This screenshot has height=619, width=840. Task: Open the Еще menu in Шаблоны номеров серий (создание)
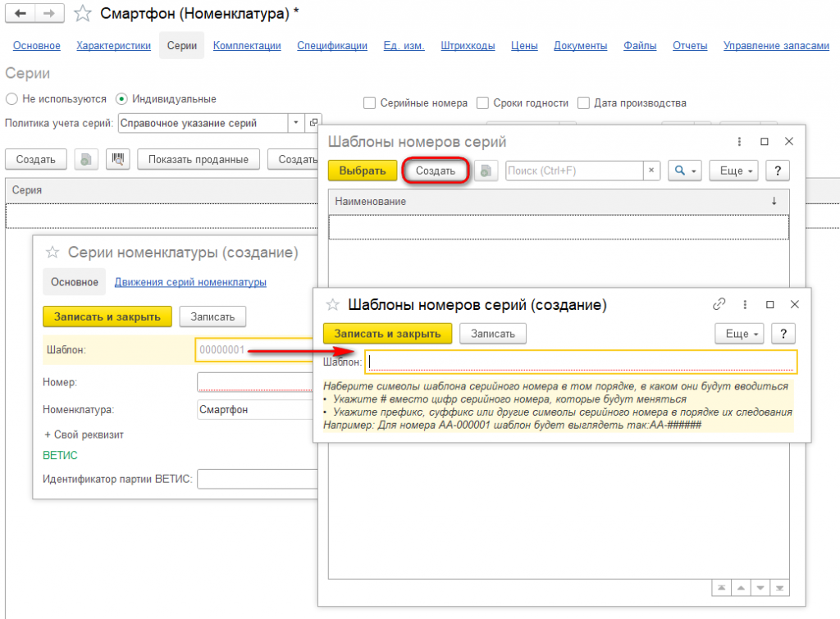(x=739, y=334)
